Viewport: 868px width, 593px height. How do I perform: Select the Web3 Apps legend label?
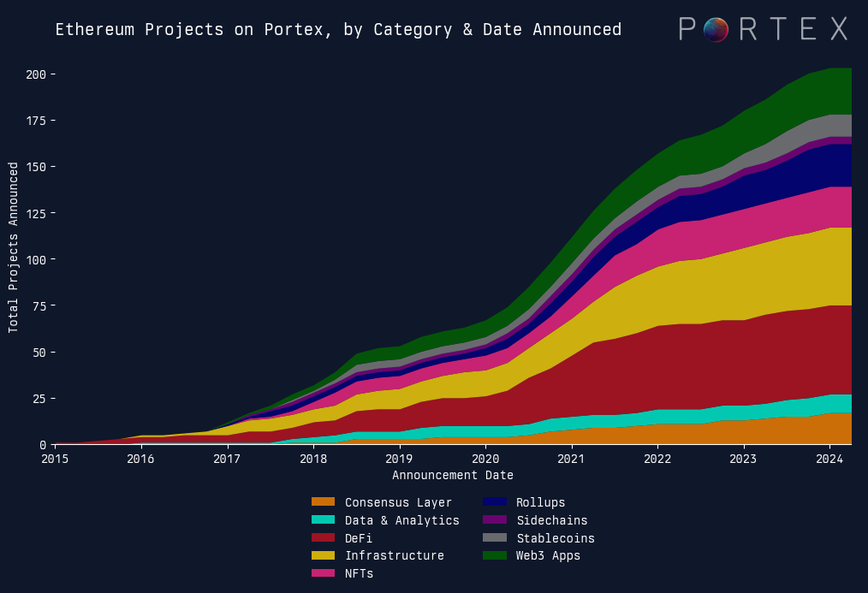548,555
